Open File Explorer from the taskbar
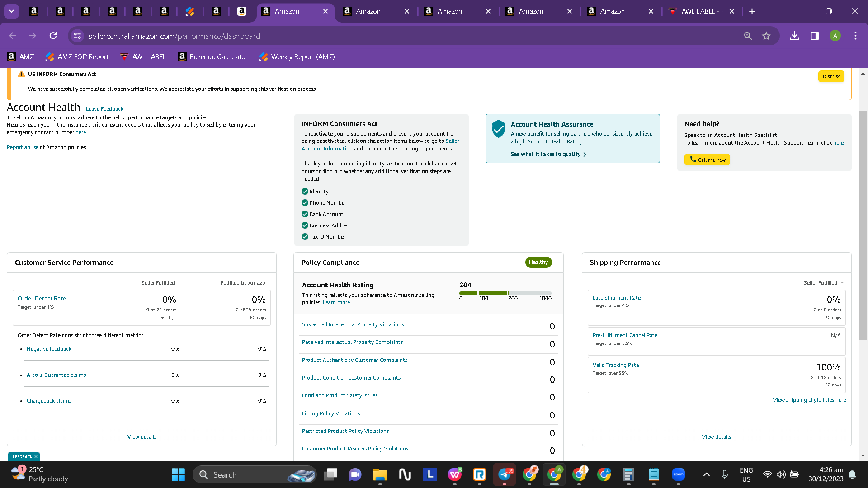The image size is (868, 488). 380,474
